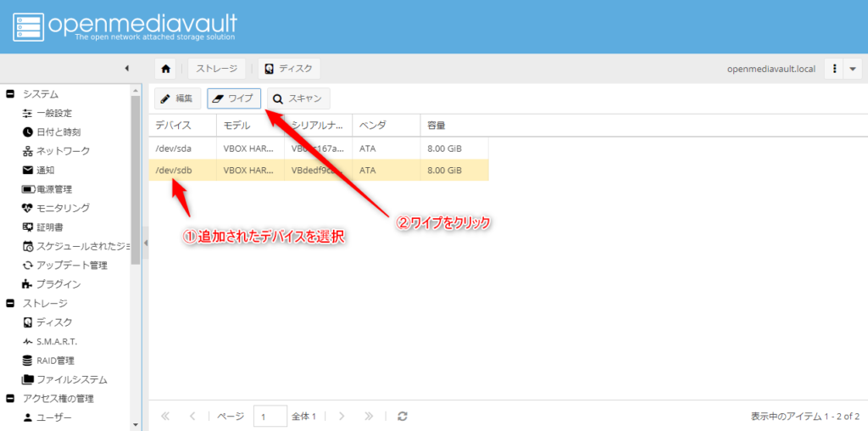Click the refresh icon in the pagination bar
The width and height of the screenshot is (868, 431).
point(403,417)
